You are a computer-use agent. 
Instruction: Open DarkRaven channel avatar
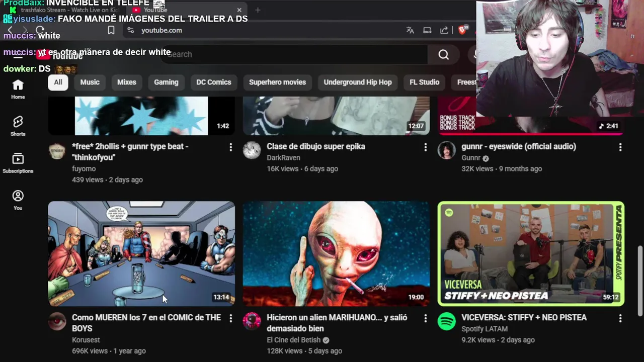click(252, 150)
